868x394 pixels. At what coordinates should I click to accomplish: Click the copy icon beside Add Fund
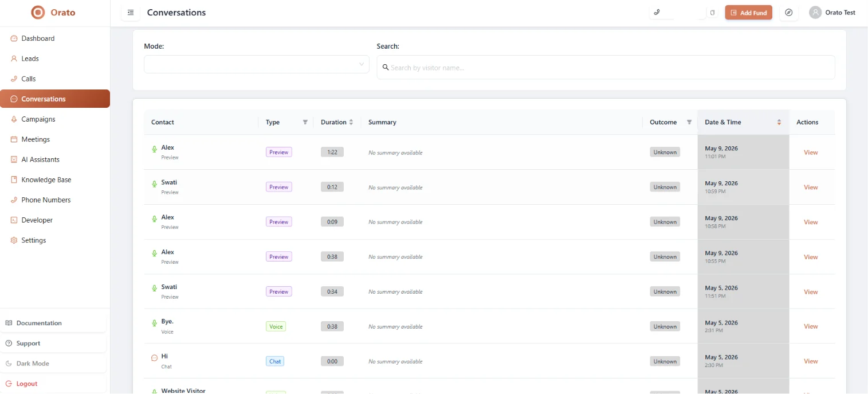[712, 13]
